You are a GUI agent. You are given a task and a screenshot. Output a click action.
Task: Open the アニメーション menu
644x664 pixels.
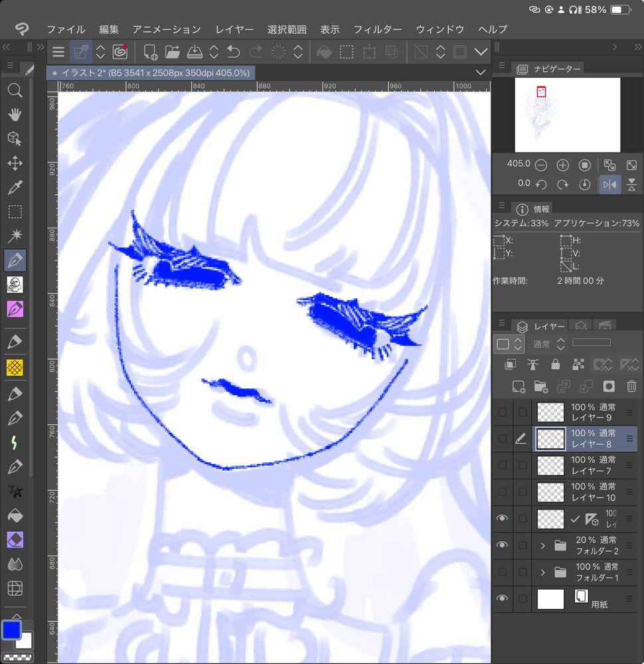pos(167,29)
